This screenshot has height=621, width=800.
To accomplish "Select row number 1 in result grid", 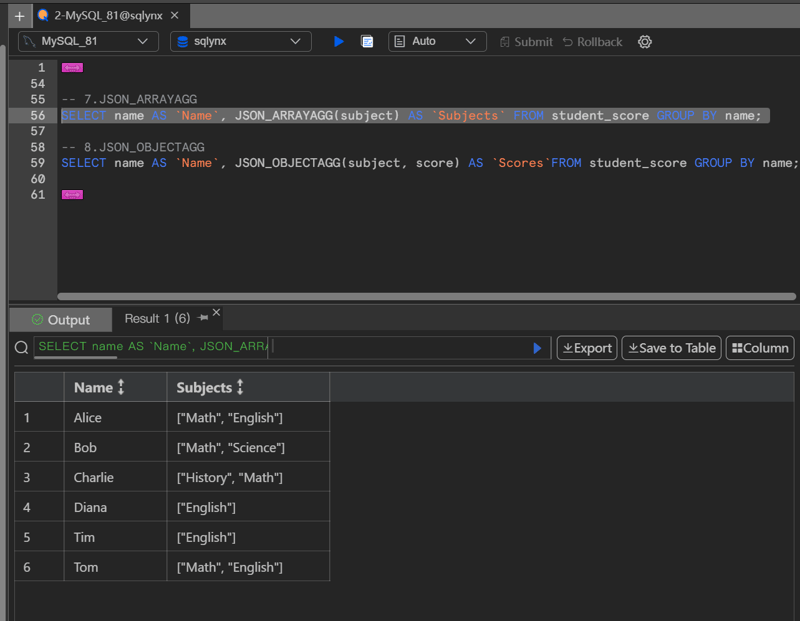I will pyautogui.click(x=39, y=417).
